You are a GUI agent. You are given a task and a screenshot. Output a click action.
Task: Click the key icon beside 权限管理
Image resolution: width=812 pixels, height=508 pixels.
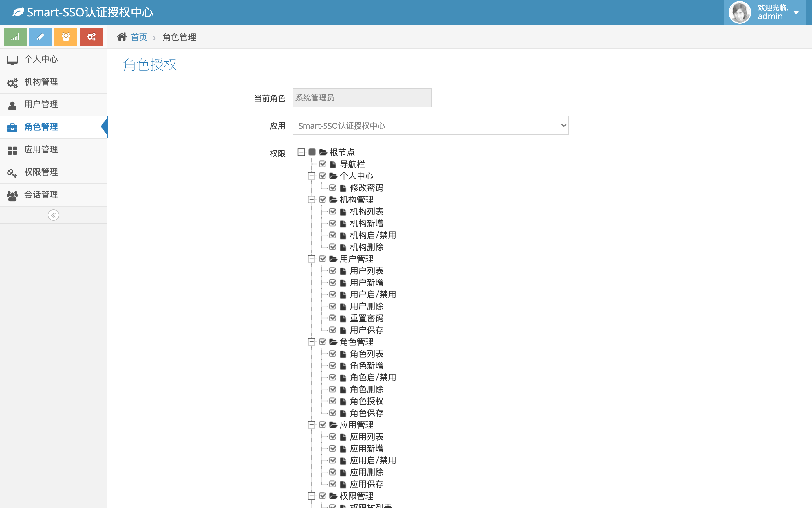(12, 173)
